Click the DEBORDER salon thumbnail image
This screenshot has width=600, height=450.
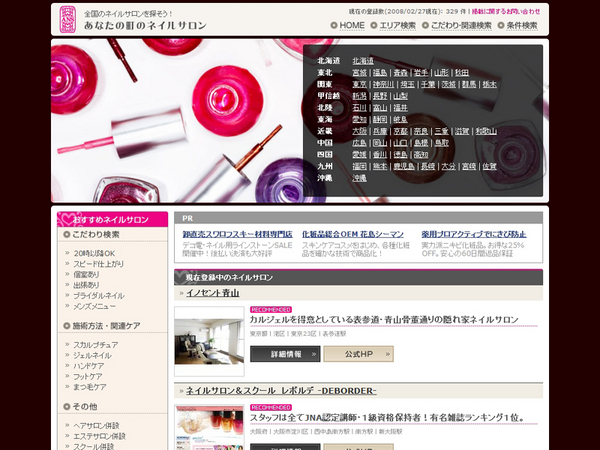coord(209,427)
